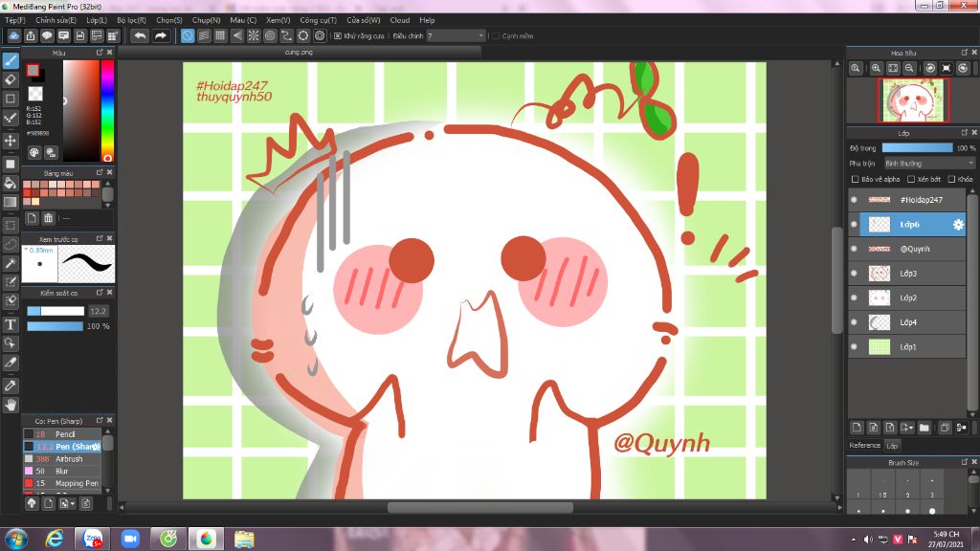Click the navigator preview thumbnail
980x551 pixels.
[x=913, y=99]
